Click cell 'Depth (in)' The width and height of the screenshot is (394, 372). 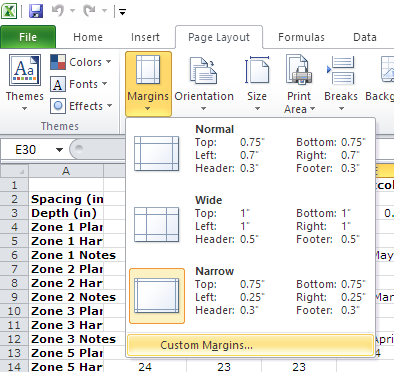point(66,213)
